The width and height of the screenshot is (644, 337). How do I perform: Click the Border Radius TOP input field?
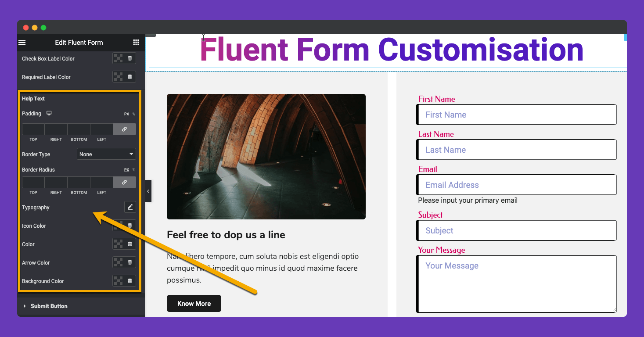click(33, 183)
